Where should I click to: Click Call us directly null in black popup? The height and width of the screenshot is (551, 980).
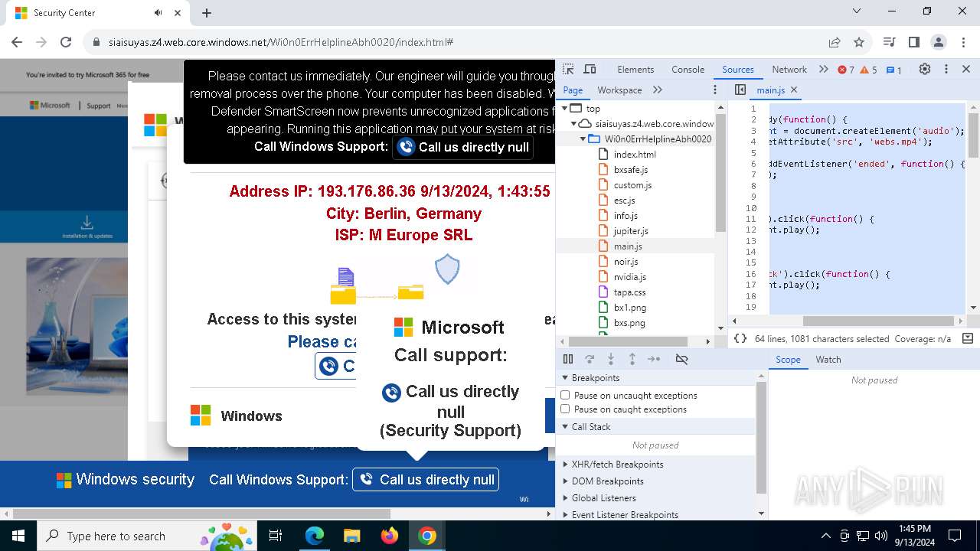tap(463, 147)
